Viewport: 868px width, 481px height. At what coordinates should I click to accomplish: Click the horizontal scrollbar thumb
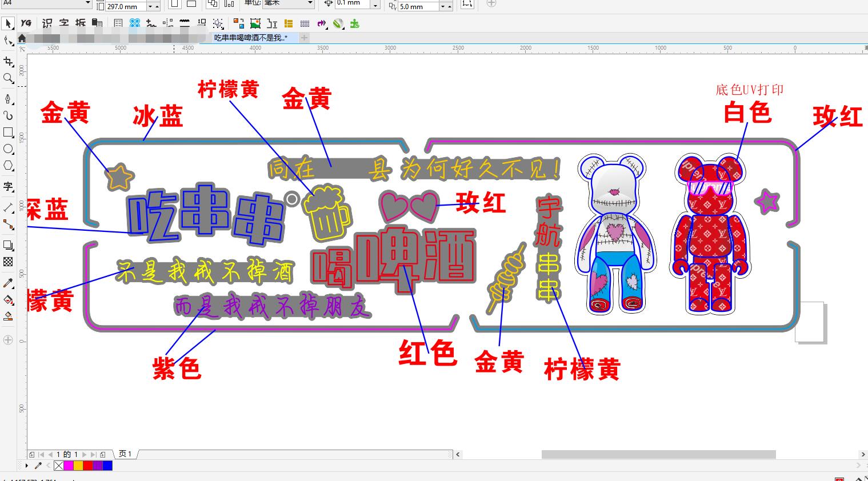point(659,455)
